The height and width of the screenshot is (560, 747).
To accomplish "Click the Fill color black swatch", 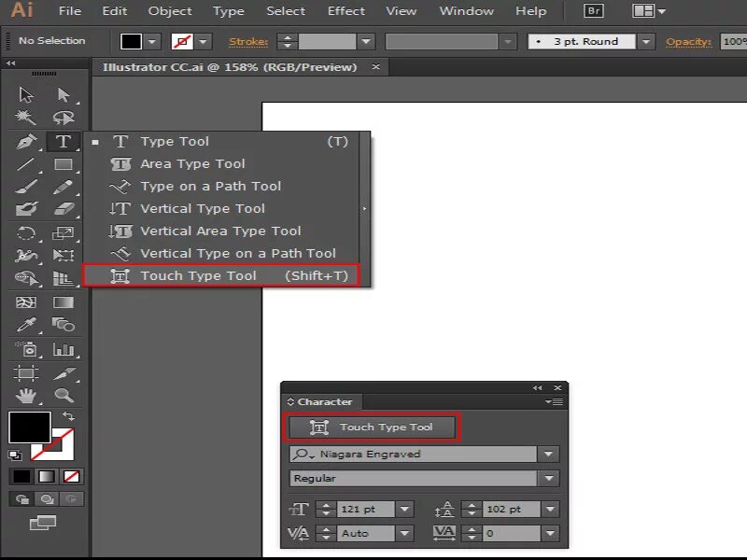I will 30,427.
